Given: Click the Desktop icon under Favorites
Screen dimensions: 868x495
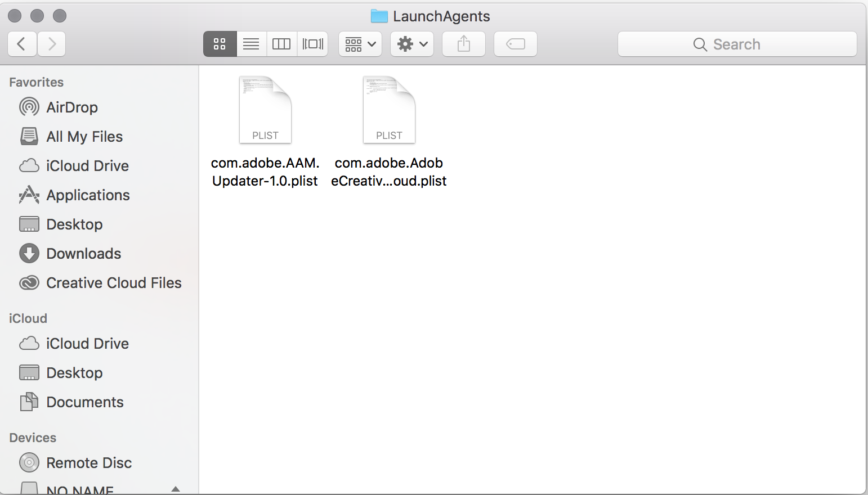Looking at the screenshot, I should tap(29, 224).
